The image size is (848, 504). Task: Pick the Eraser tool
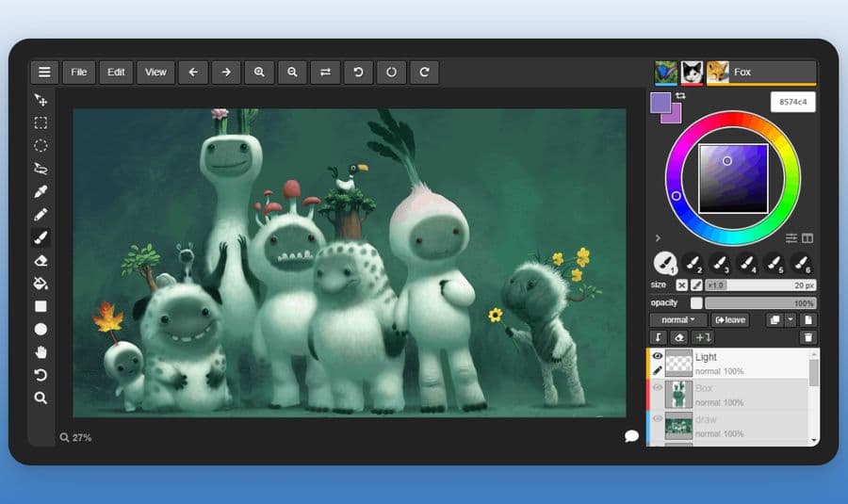41,260
